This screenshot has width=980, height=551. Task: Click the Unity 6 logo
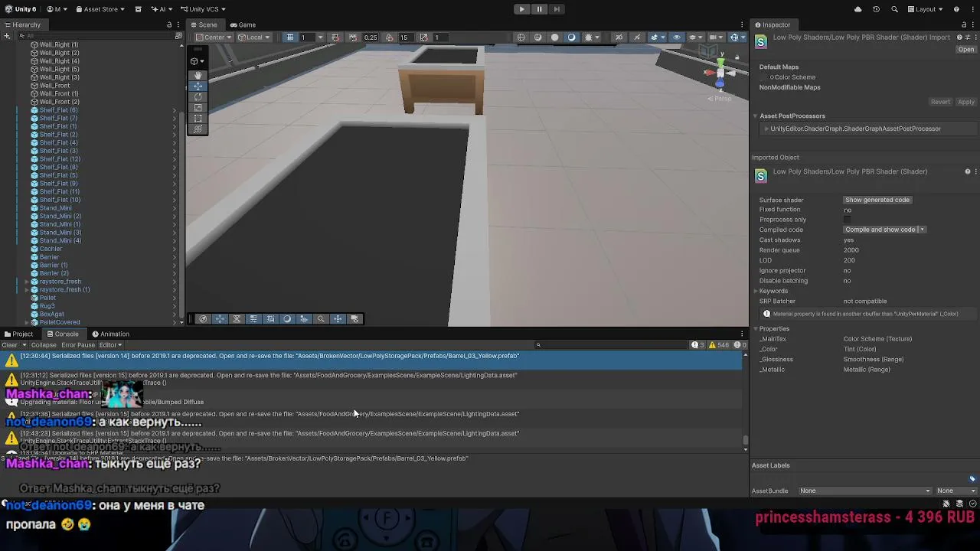tap(20, 9)
